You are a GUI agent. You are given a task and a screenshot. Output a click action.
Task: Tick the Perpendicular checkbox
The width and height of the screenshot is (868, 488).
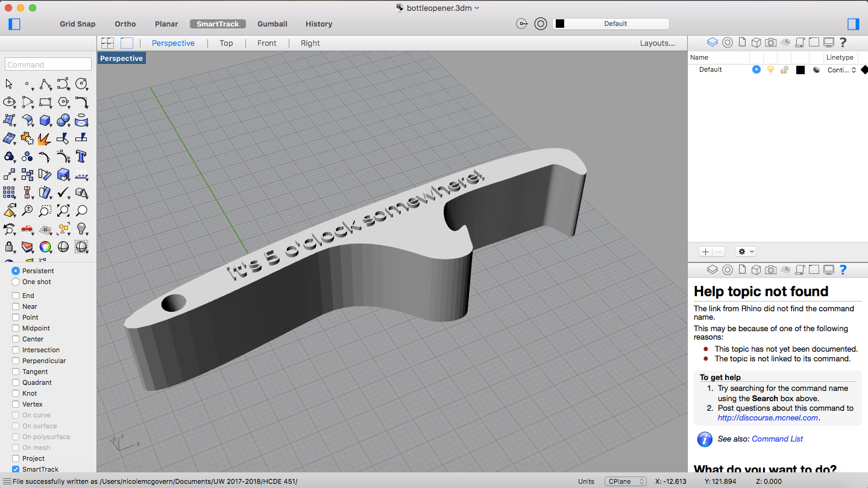coord(16,361)
